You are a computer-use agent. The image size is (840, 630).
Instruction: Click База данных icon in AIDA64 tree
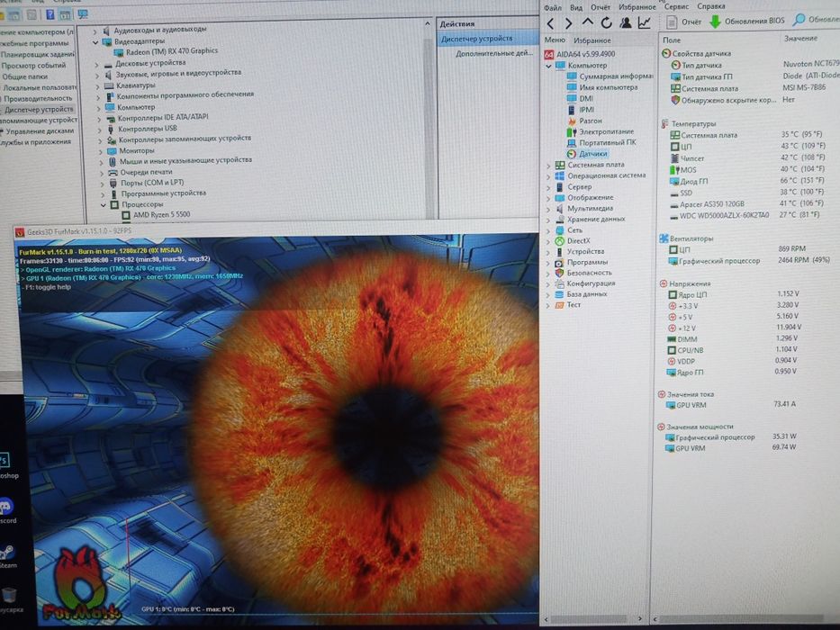pyautogui.click(x=559, y=294)
